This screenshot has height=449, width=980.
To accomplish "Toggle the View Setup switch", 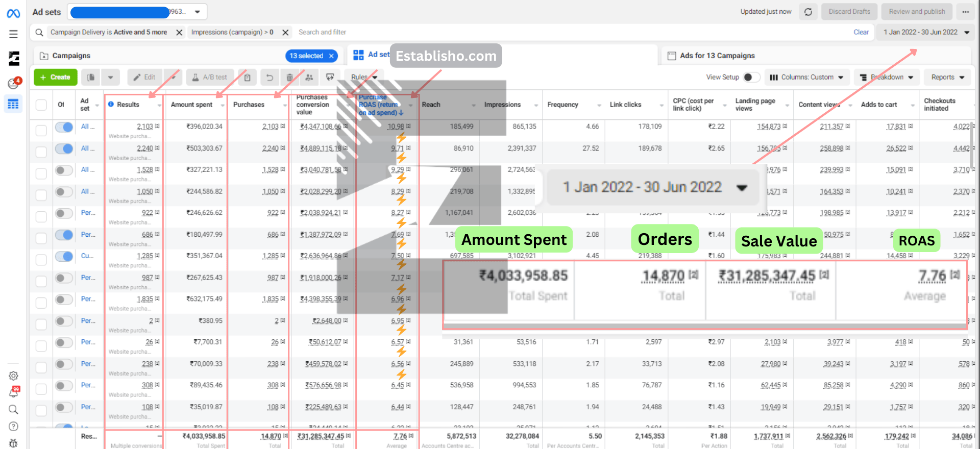I will (750, 77).
